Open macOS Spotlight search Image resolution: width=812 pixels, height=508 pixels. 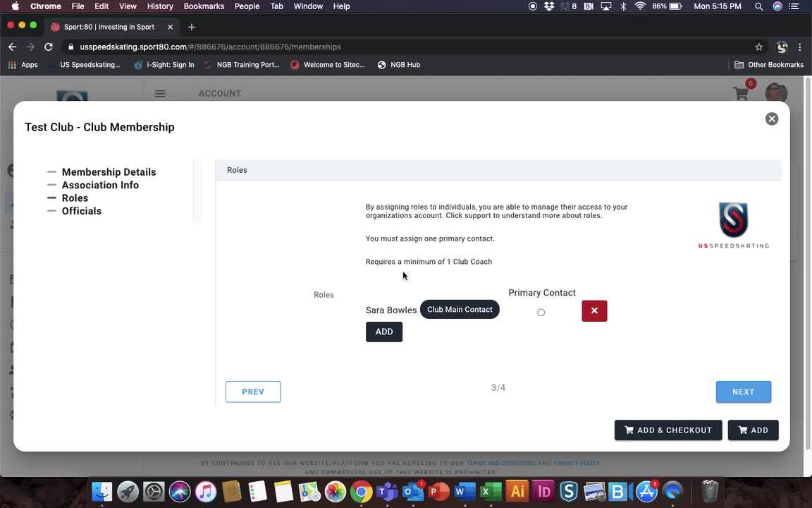[x=759, y=6]
